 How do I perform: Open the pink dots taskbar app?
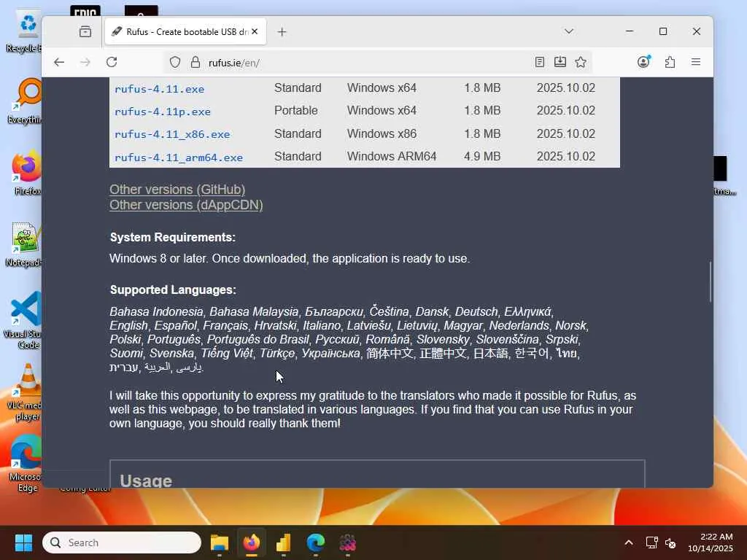point(347,542)
